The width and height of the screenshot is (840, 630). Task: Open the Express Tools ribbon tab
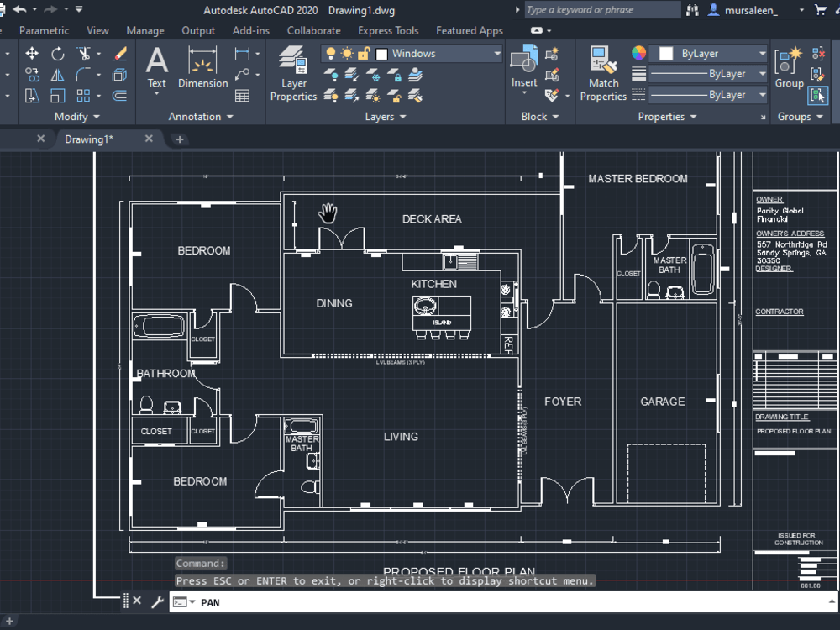coord(388,30)
